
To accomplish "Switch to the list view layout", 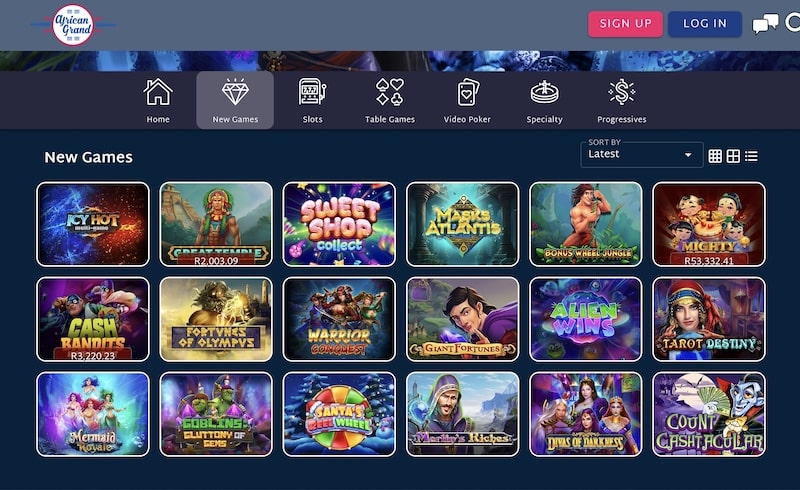I will pos(751,156).
